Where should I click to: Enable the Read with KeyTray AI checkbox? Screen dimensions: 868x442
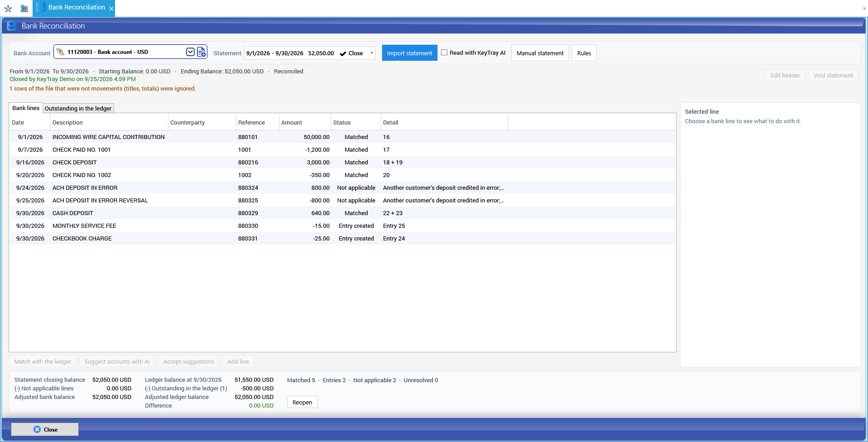[x=444, y=53]
